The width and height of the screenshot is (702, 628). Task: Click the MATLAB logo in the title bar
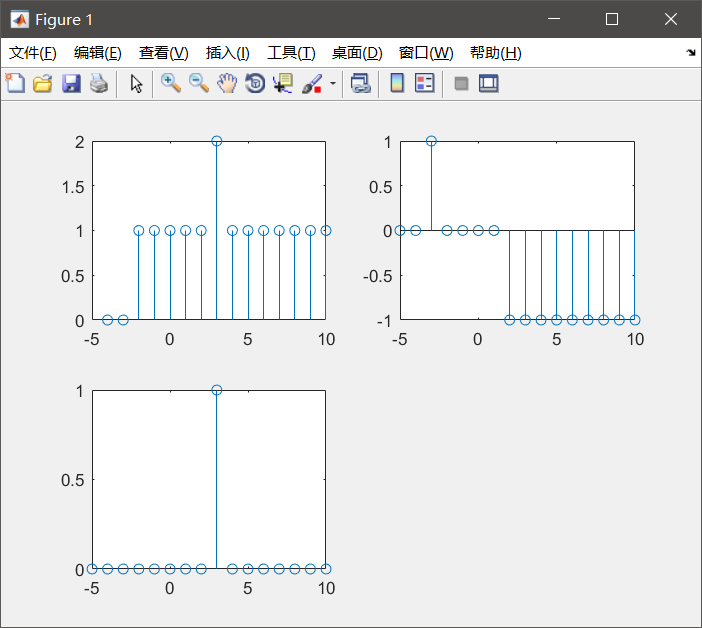[20, 19]
